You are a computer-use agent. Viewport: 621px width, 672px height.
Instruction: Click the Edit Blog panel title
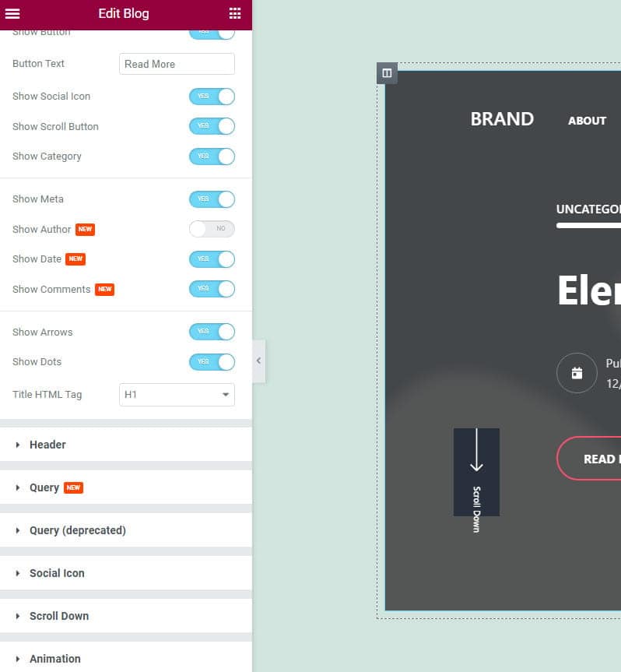[x=124, y=13]
